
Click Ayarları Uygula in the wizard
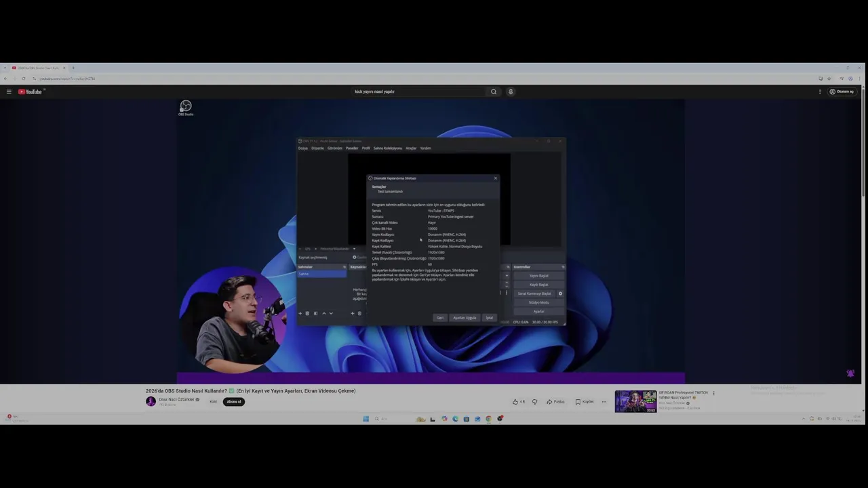(465, 317)
